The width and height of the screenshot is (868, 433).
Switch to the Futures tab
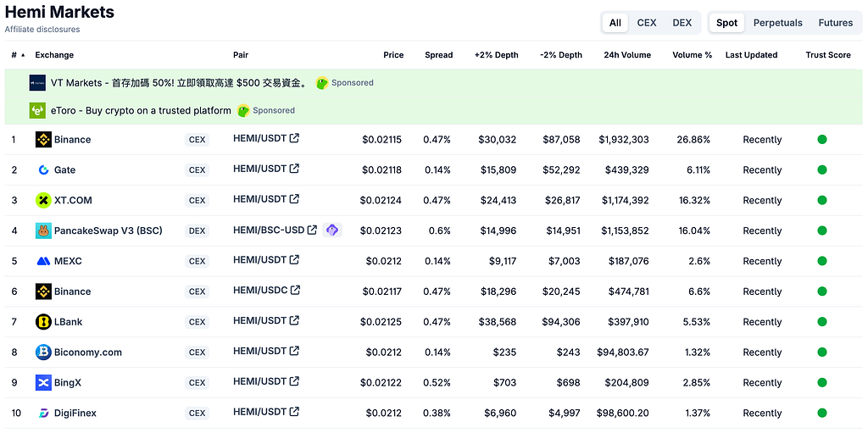pyautogui.click(x=835, y=23)
